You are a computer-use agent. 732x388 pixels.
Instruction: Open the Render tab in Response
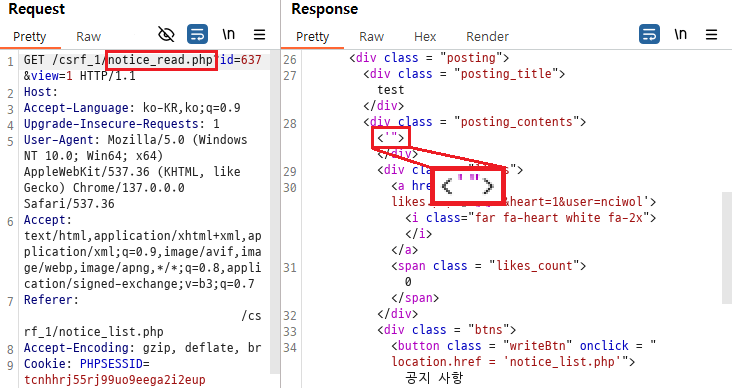[487, 36]
